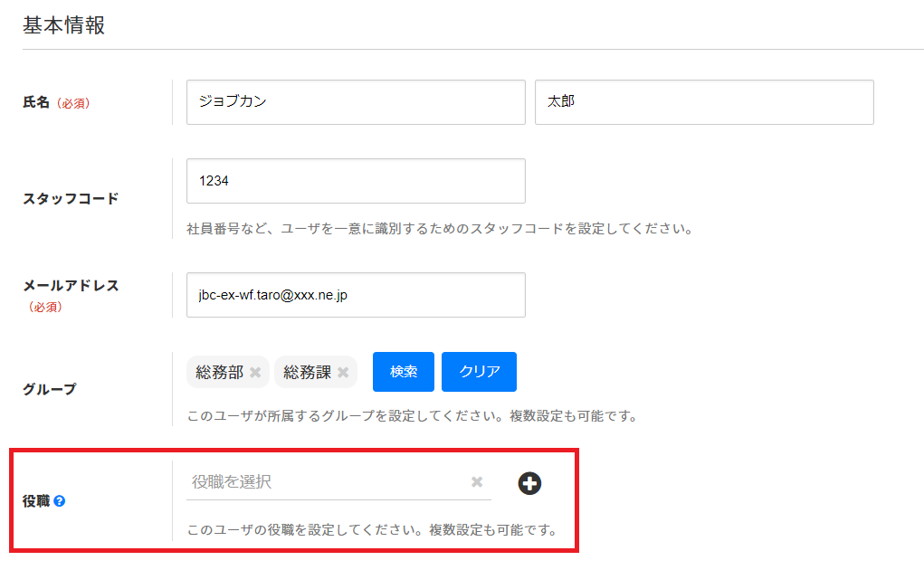The height and width of the screenshot is (570, 924).
Task: Click the plus icon to add 役職
Action: 529,483
